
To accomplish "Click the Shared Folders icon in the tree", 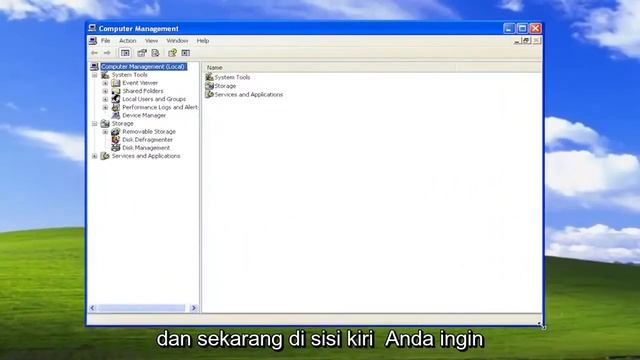I will tap(116, 91).
